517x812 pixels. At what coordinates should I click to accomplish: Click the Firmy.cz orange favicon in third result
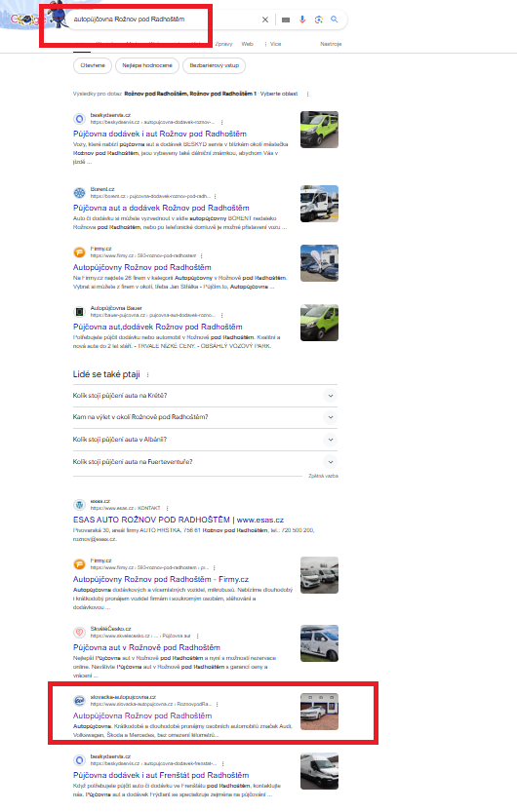click(x=79, y=252)
